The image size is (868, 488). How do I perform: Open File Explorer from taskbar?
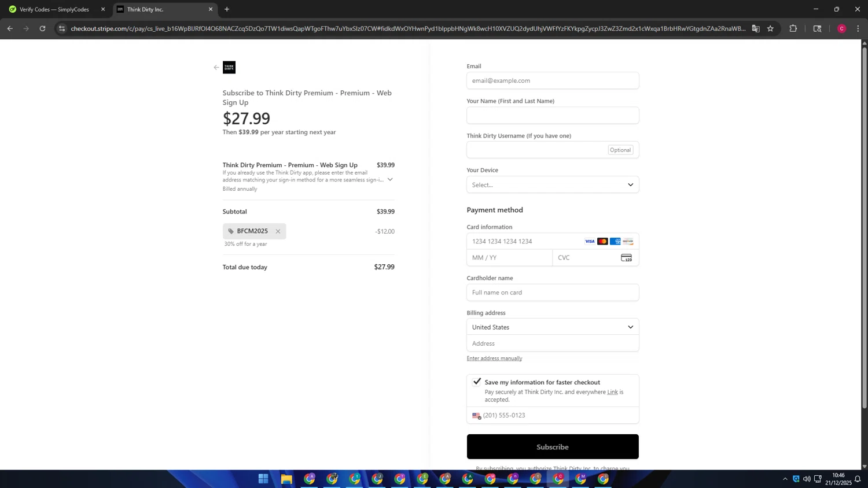pyautogui.click(x=286, y=479)
